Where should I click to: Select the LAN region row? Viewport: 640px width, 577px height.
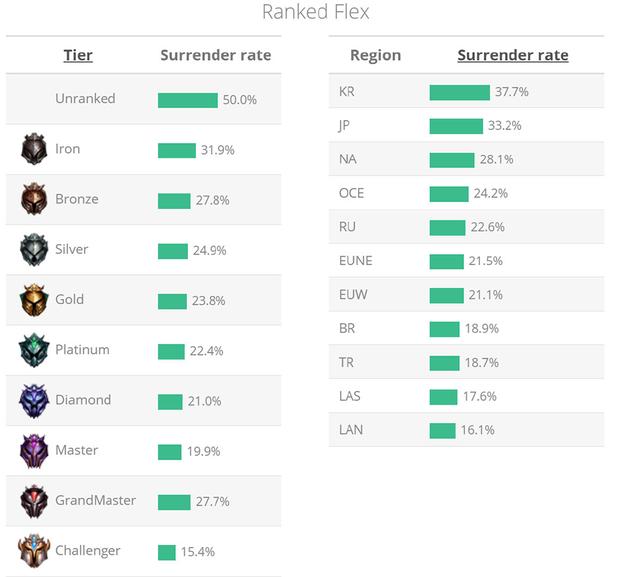click(466, 430)
